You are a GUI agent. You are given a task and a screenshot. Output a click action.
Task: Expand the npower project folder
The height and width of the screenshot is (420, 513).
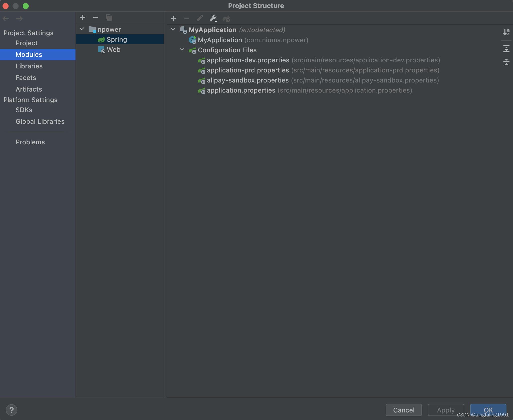[82, 28]
